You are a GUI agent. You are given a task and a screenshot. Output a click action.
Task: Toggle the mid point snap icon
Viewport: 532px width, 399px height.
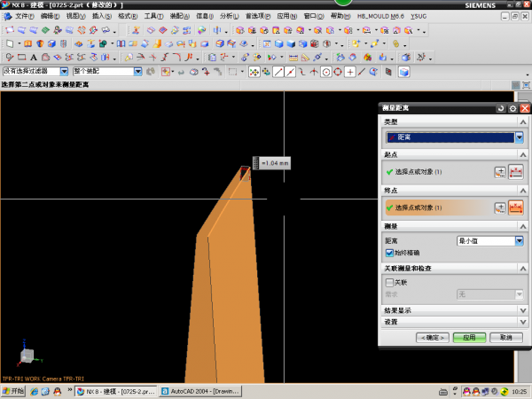[290, 72]
